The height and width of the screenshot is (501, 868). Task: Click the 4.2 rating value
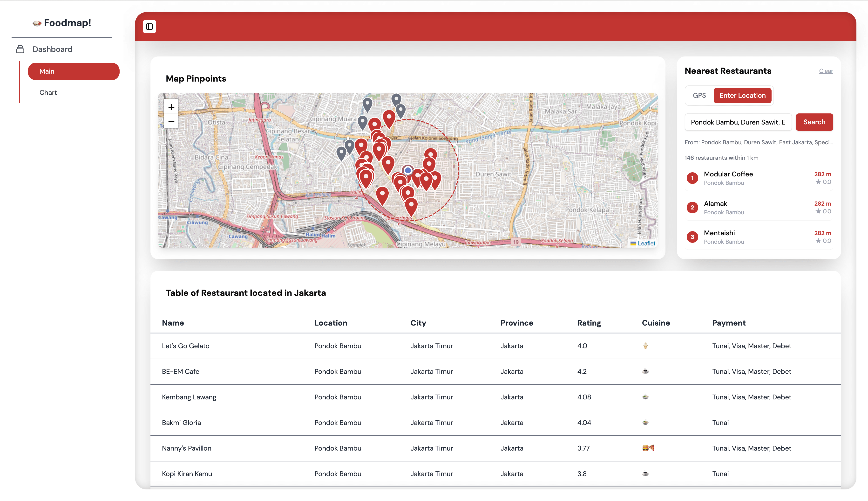point(582,371)
